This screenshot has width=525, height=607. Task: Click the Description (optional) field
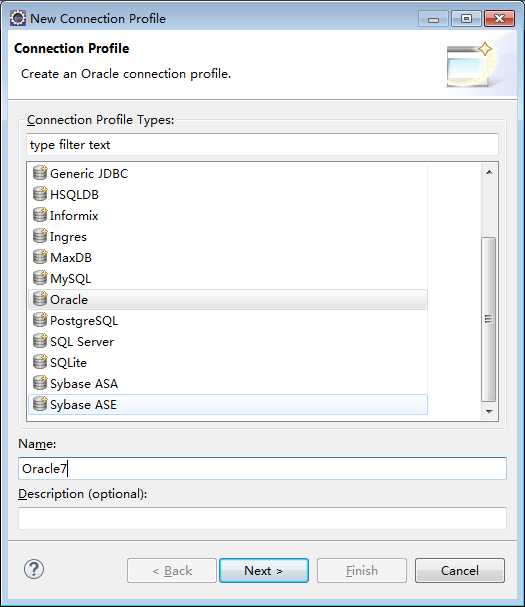[x=262, y=518]
